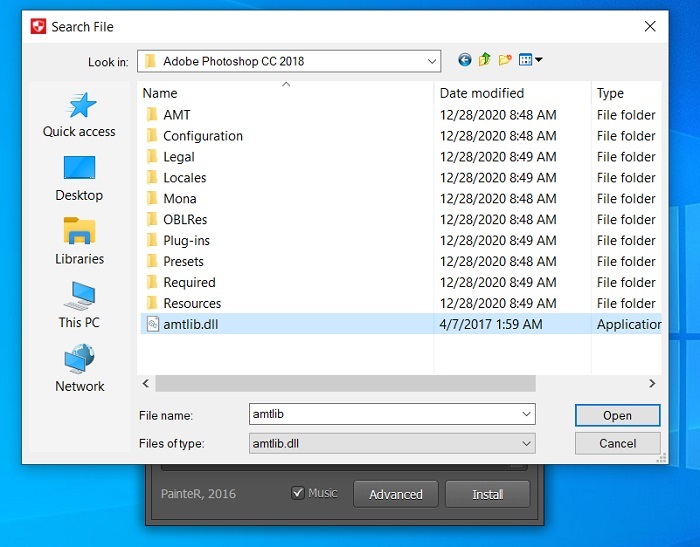The width and height of the screenshot is (700, 547).
Task: Click the PainteR, 2016 label in patcher
Action: [x=198, y=493]
